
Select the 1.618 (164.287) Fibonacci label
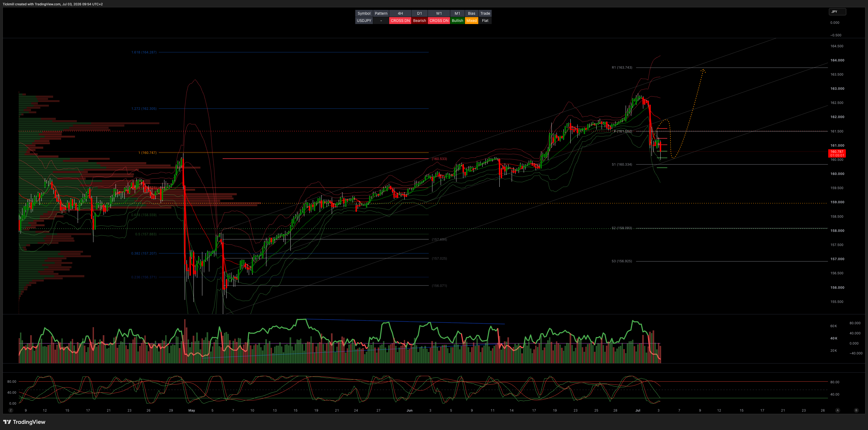point(144,52)
